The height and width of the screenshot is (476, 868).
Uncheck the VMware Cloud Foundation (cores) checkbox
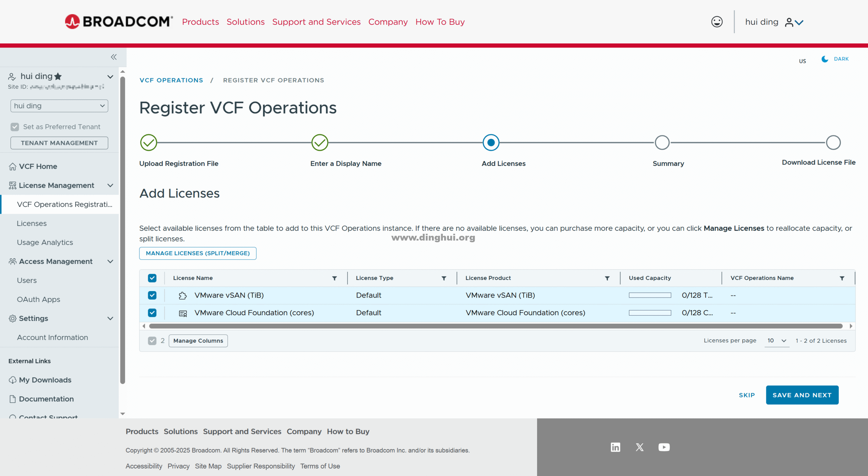(x=152, y=313)
